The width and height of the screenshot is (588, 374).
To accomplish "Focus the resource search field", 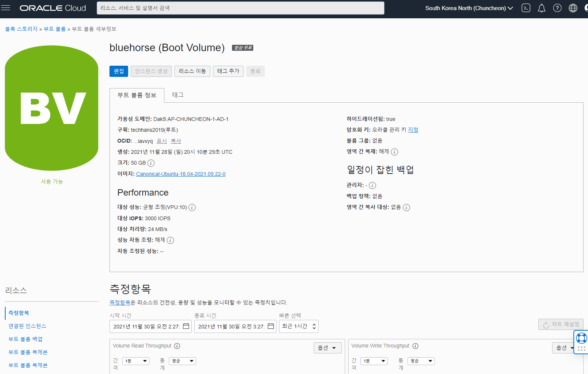I will pyautogui.click(x=241, y=8).
